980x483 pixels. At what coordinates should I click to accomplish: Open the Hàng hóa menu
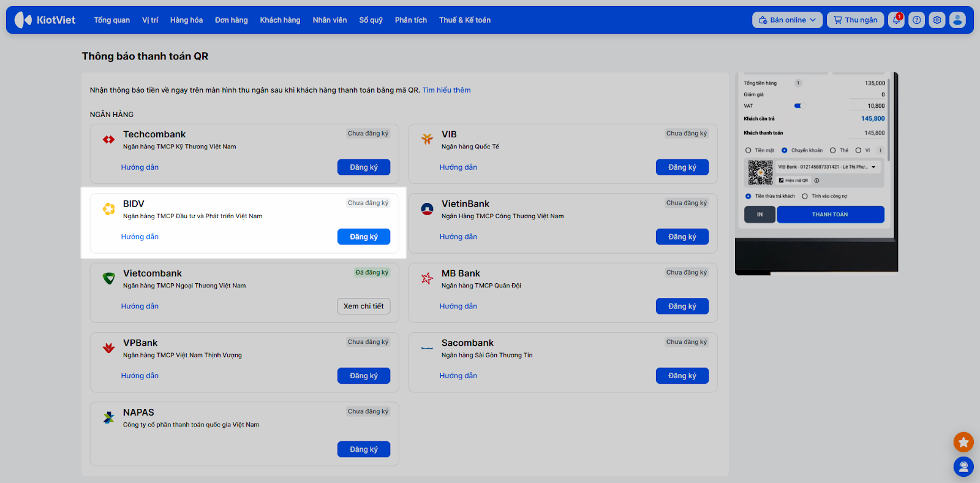(x=186, y=20)
